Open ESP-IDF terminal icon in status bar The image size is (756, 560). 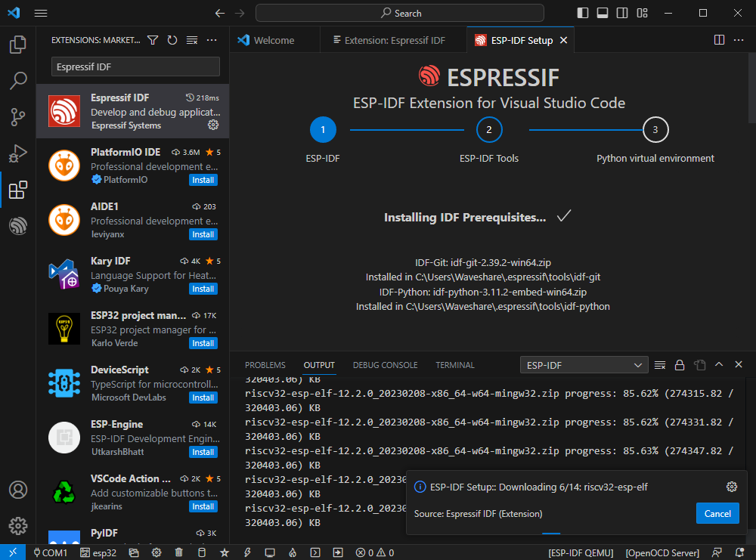314,552
